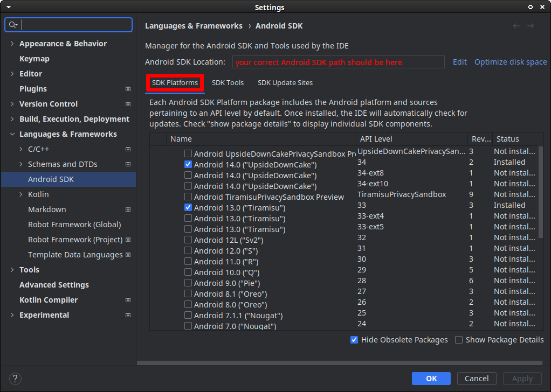Click the SDK table vertical scrollbar

[540, 193]
